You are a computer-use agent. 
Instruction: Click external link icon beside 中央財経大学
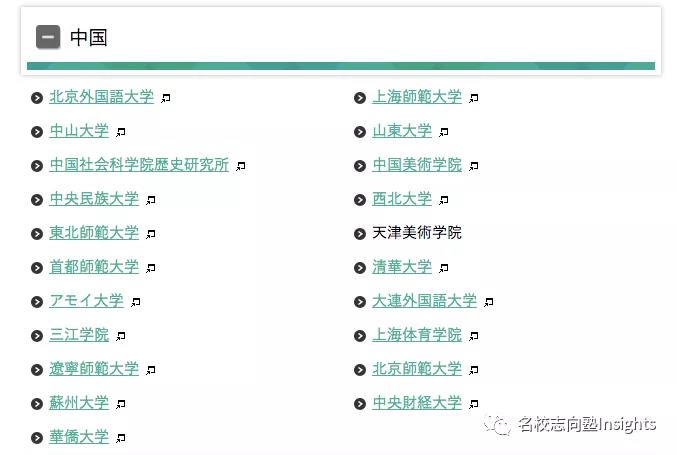474,404
